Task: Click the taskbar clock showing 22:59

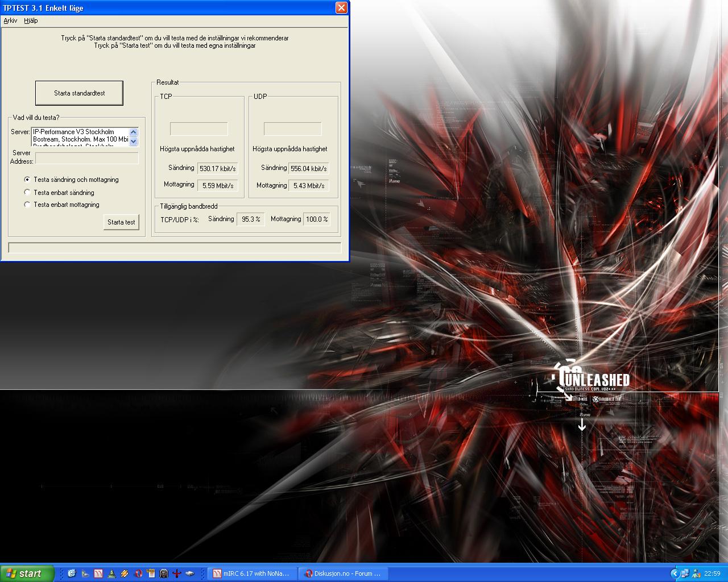Action: [712, 573]
